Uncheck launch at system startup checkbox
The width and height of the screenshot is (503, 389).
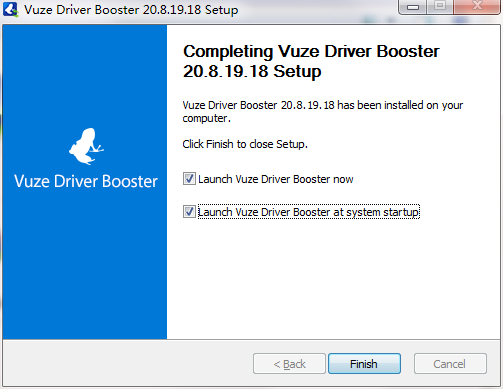pyautogui.click(x=189, y=212)
